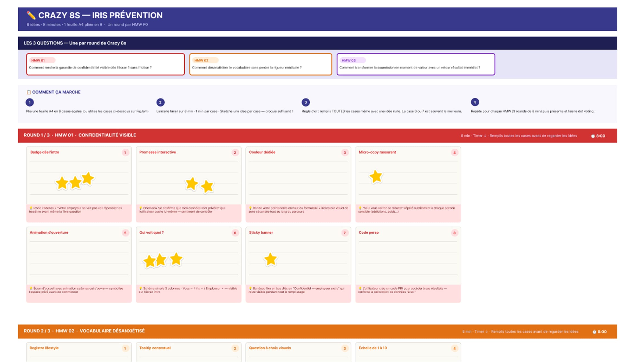Click the Échelle de 1 à 10 card title

click(373, 348)
